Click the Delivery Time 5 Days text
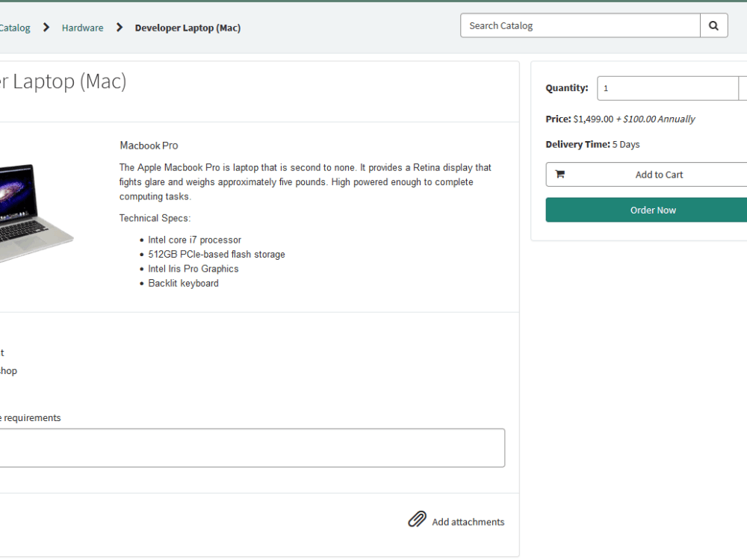Screen dimensions: 747x560 pyautogui.click(x=592, y=144)
